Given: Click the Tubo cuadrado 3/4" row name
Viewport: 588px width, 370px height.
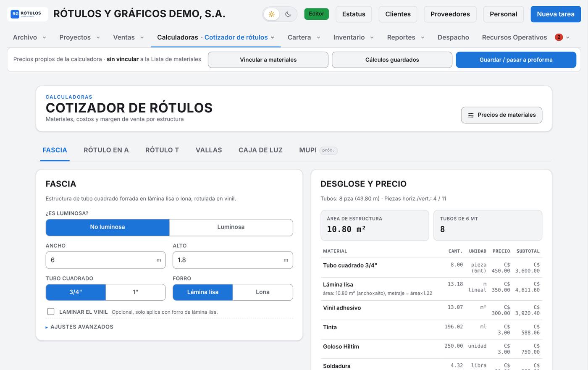Looking at the screenshot, I should click(x=350, y=265).
